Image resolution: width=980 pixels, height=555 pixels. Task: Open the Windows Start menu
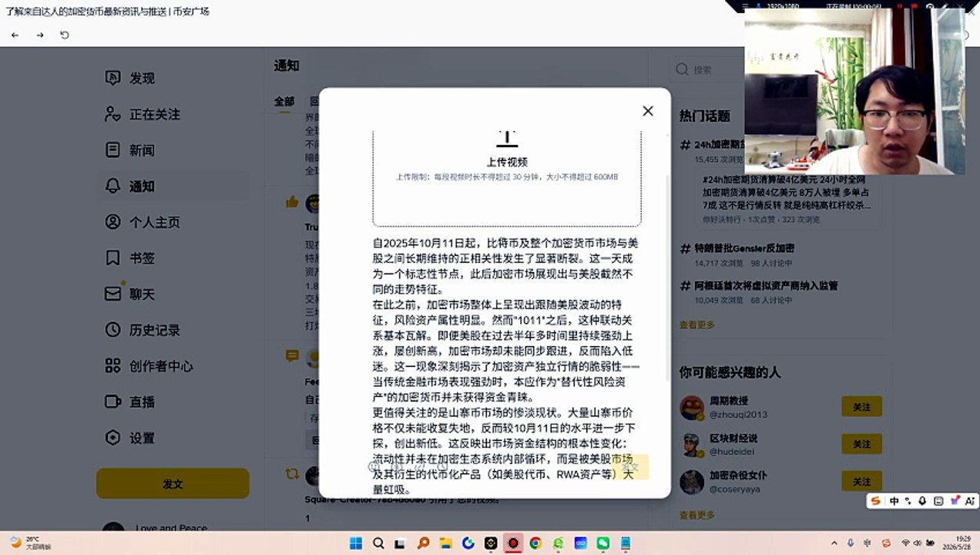356,543
